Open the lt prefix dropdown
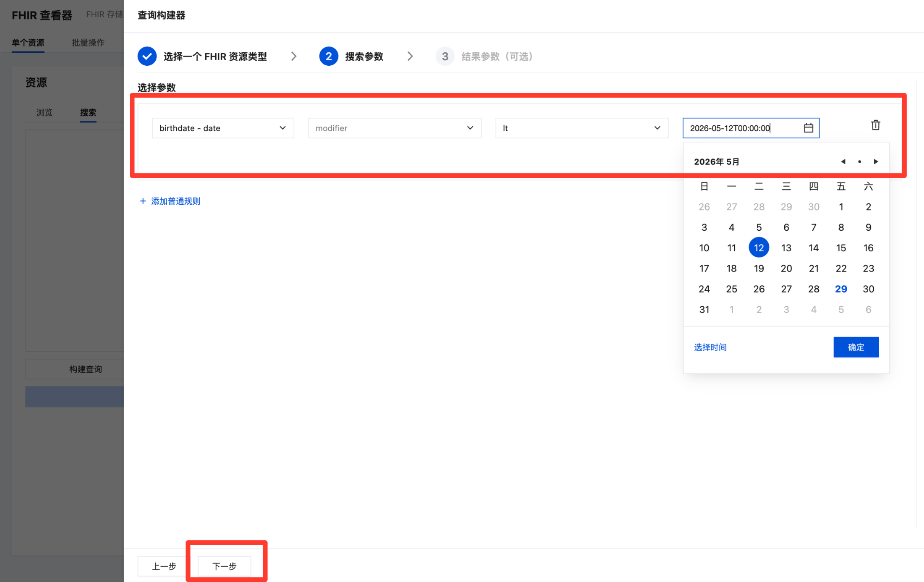Screen dimensions: 924x582 [x=582, y=128]
